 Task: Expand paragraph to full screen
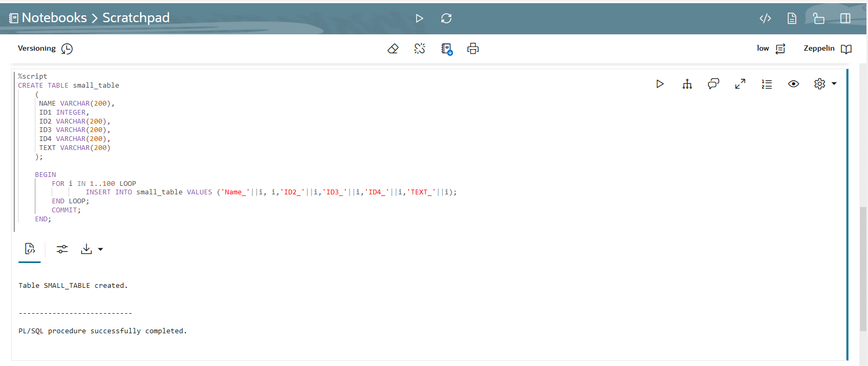(x=740, y=84)
